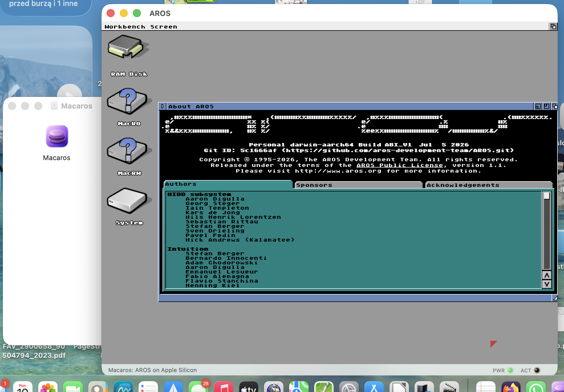Switch to the Authors tab
Screen dimensions: 564x392
(x=228, y=184)
